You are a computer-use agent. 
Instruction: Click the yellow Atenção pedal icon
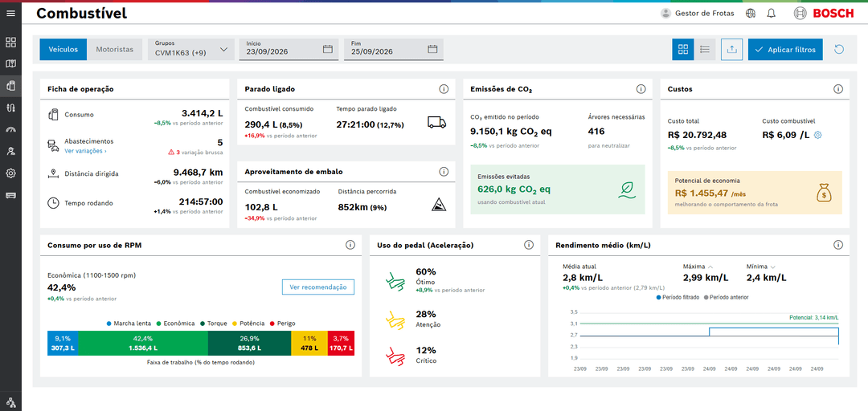click(x=394, y=319)
